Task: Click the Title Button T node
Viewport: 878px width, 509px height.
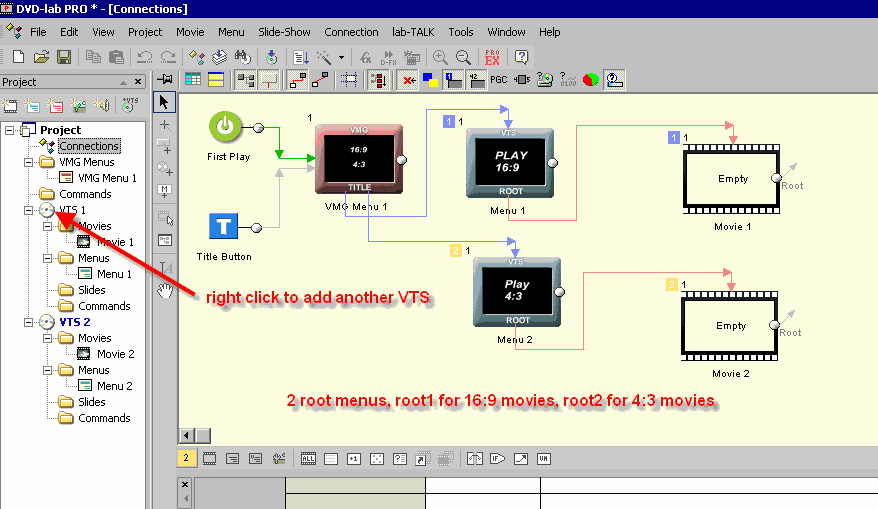Action: (223, 227)
